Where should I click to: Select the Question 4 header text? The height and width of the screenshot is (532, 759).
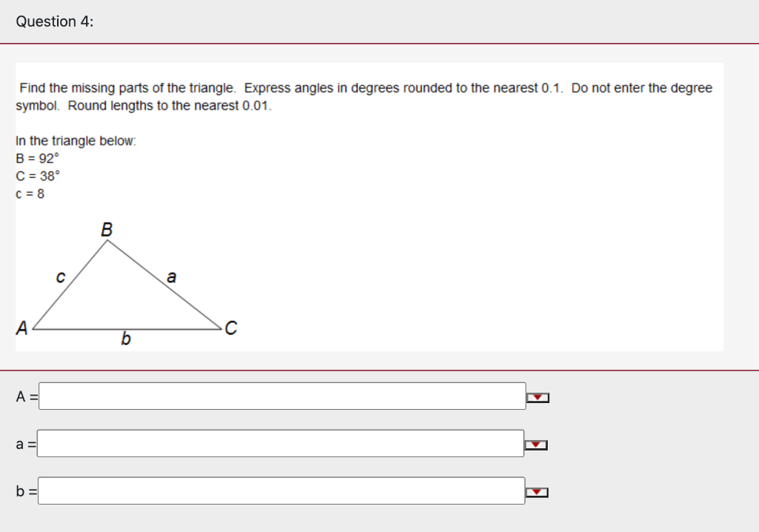pyautogui.click(x=53, y=21)
